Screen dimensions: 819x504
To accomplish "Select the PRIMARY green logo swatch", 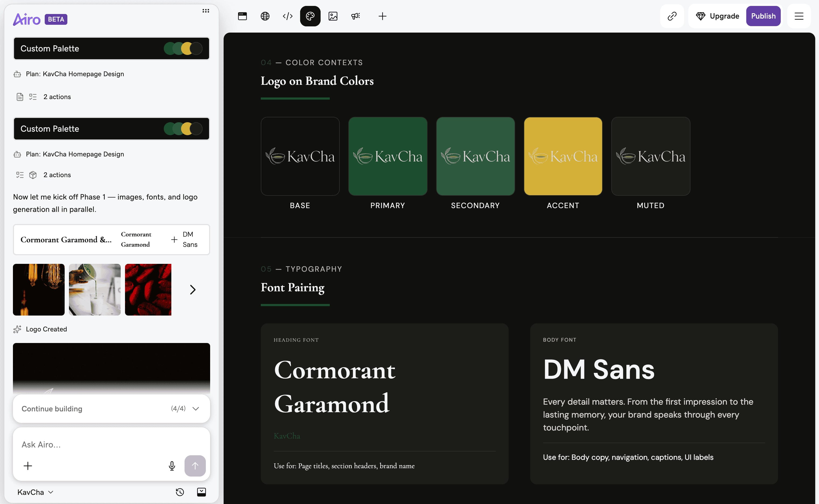I will 388,156.
